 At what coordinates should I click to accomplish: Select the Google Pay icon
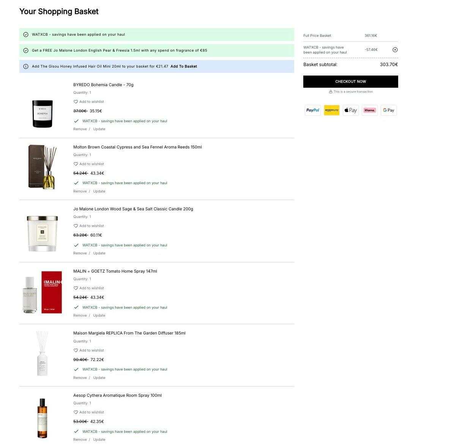389,110
